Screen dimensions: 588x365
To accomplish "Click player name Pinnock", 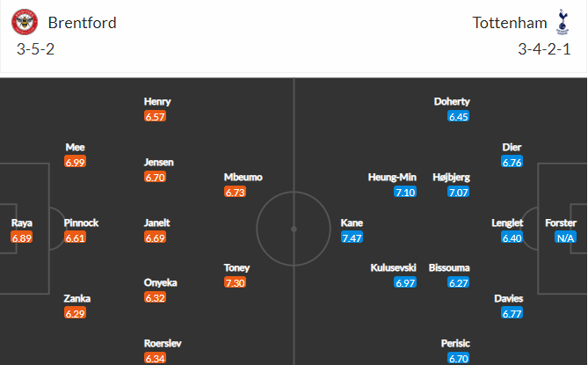I will click(x=81, y=223).
